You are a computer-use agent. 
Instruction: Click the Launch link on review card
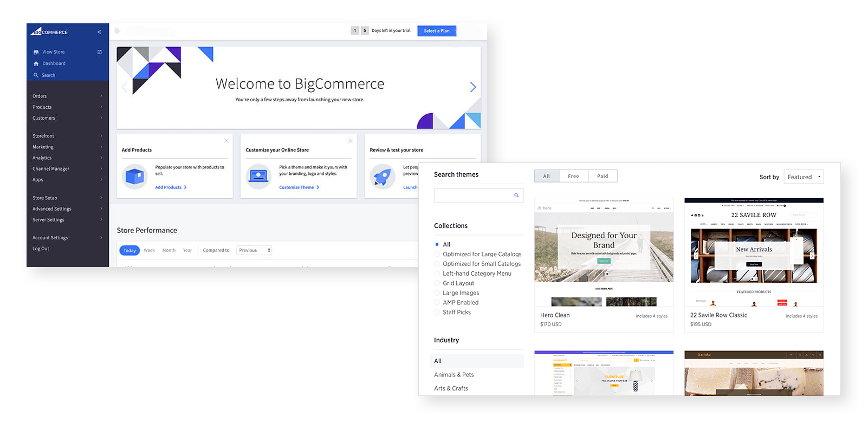(x=410, y=187)
